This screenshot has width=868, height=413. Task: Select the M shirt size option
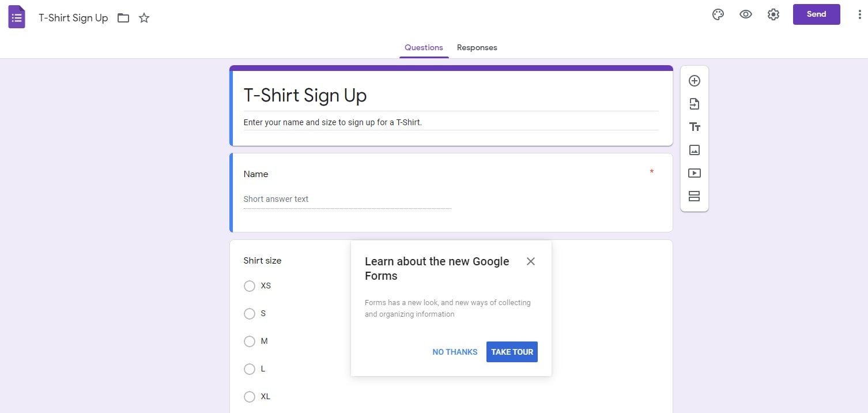[250, 341]
